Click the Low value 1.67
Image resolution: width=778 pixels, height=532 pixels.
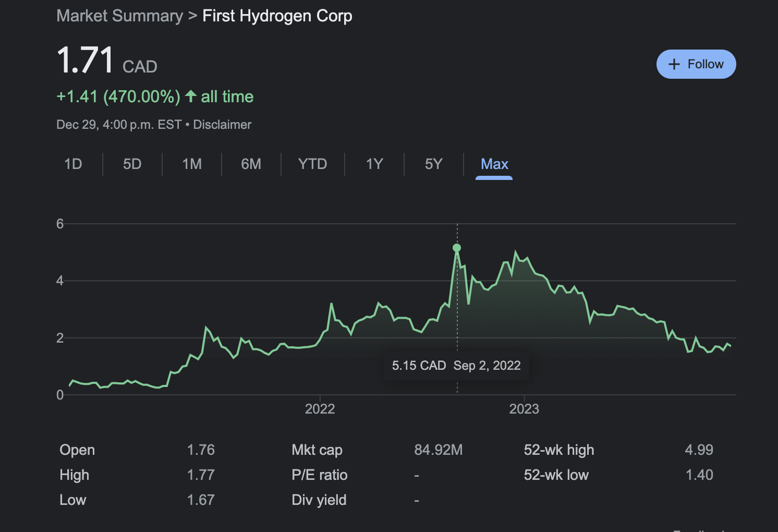click(x=201, y=500)
